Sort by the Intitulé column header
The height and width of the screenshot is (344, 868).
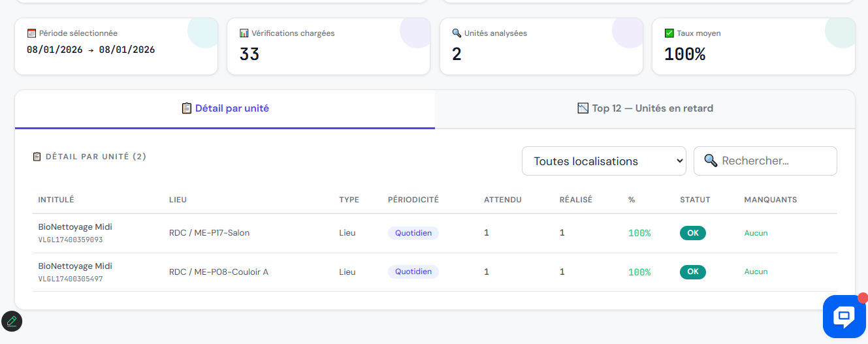56,200
